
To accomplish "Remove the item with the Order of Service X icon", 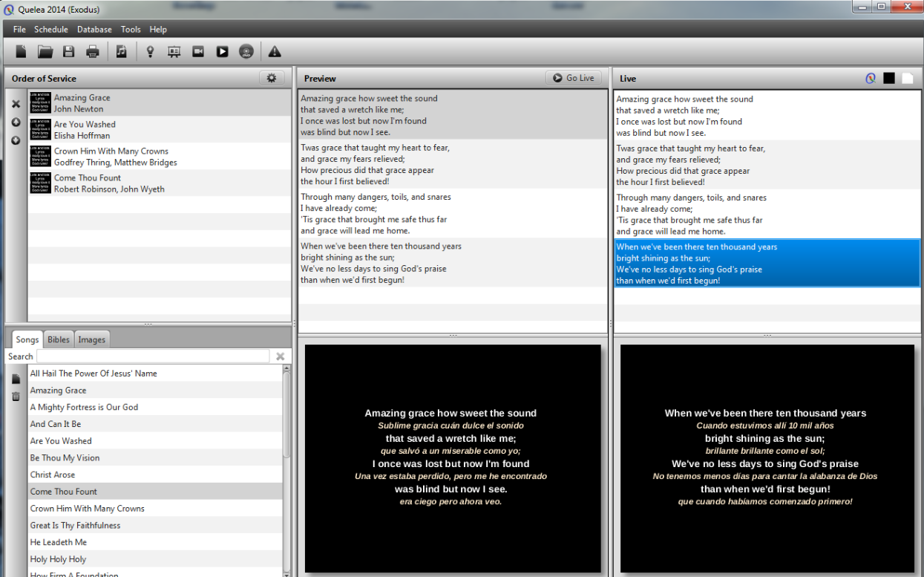I will pyautogui.click(x=16, y=104).
